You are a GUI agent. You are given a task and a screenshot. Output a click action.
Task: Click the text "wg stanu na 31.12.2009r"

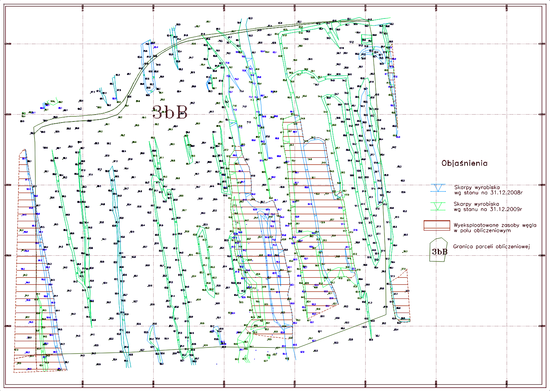pyautogui.click(x=488, y=209)
